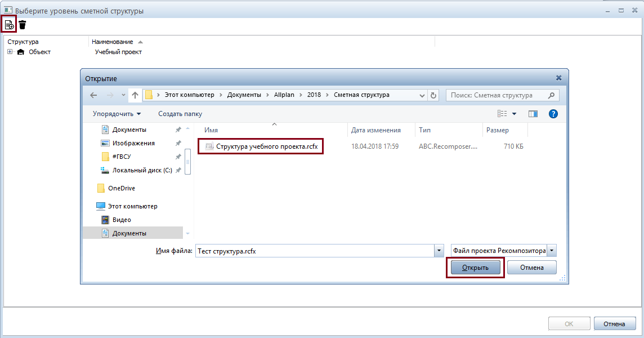
Task: Click Документы breadcrumb in address bar
Action: (244, 95)
